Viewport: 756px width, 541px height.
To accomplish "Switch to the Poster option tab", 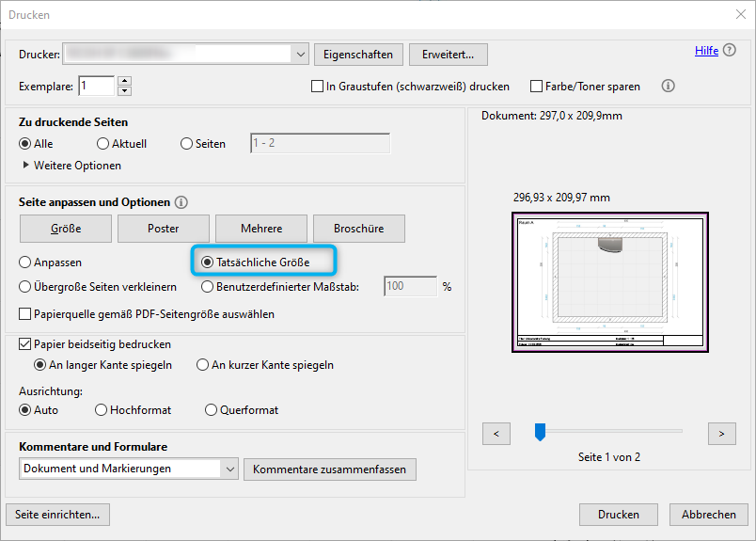I will pyautogui.click(x=164, y=229).
